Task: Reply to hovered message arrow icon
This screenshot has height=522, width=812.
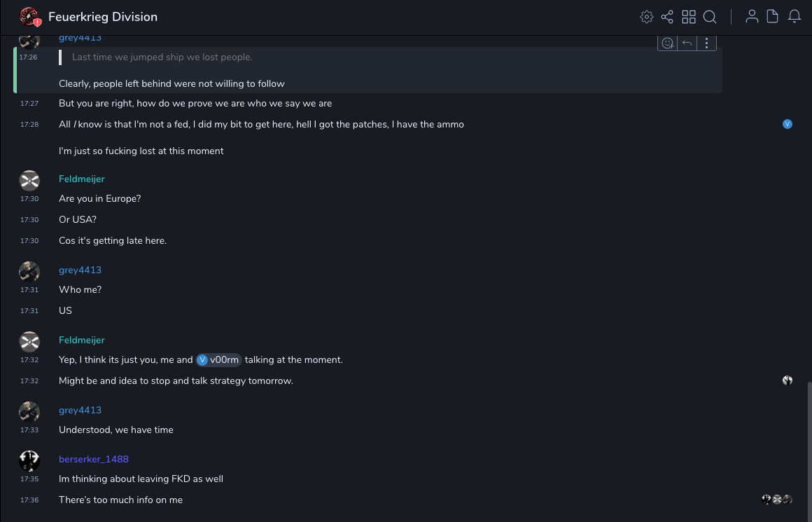Action: point(687,43)
